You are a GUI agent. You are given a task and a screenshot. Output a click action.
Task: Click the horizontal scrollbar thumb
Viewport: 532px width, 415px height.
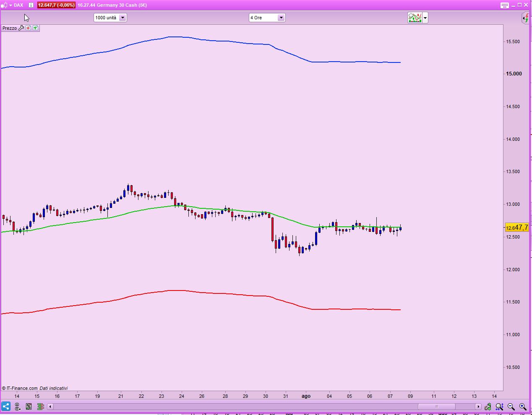coord(436,406)
